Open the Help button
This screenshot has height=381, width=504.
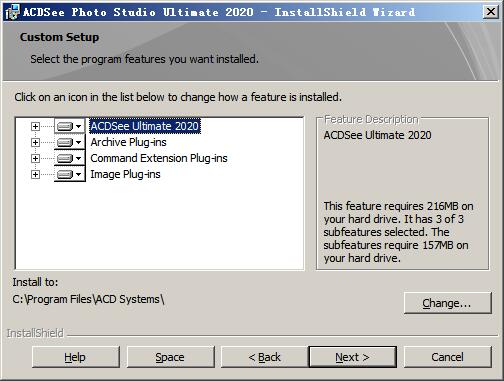click(x=76, y=357)
